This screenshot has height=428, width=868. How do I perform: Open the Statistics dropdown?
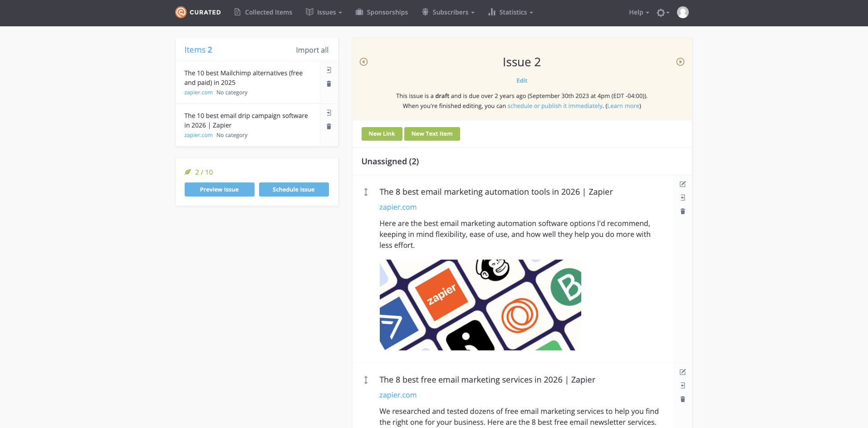coord(510,12)
